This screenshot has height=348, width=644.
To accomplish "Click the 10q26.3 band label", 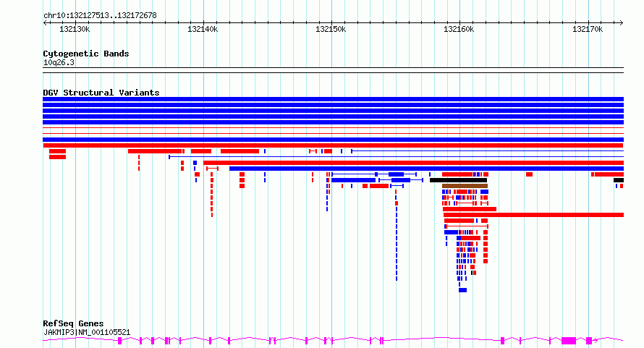I will pos(59,62).
